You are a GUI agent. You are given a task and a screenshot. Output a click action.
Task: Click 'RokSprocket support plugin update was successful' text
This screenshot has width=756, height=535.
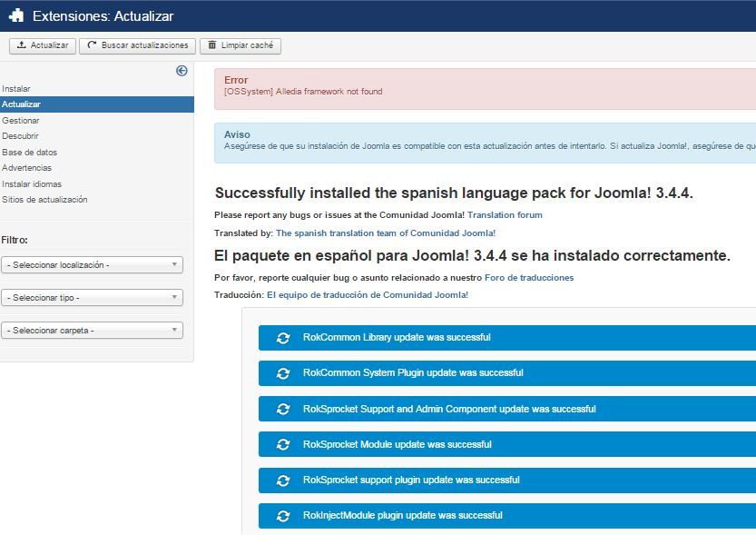[411, 480]
